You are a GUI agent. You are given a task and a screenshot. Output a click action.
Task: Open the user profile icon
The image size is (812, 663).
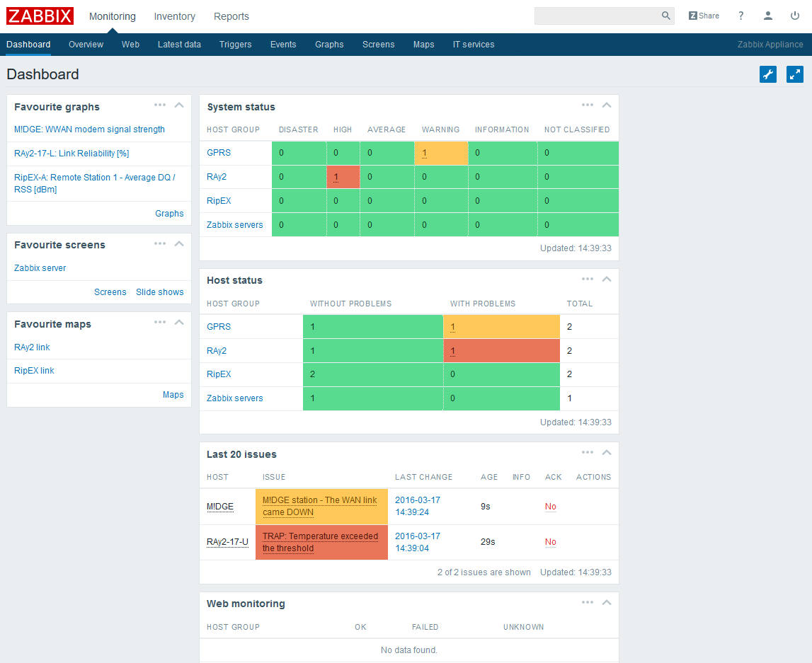pos(768,16)
